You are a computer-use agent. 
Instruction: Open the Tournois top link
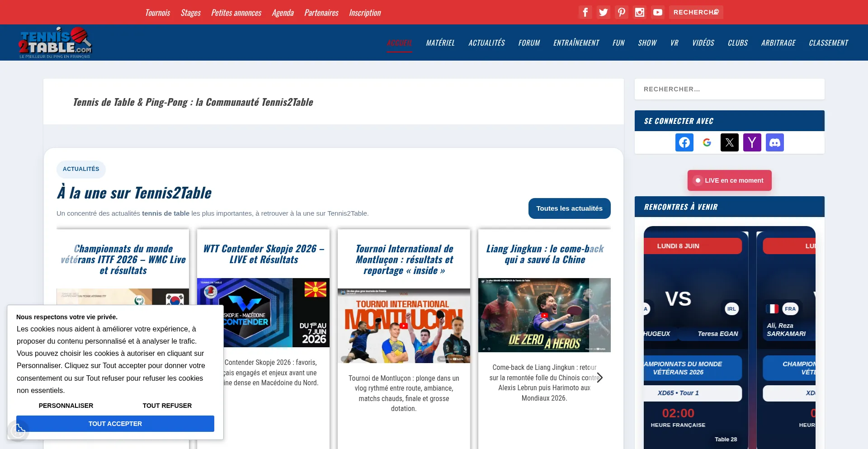click(158, 13)
